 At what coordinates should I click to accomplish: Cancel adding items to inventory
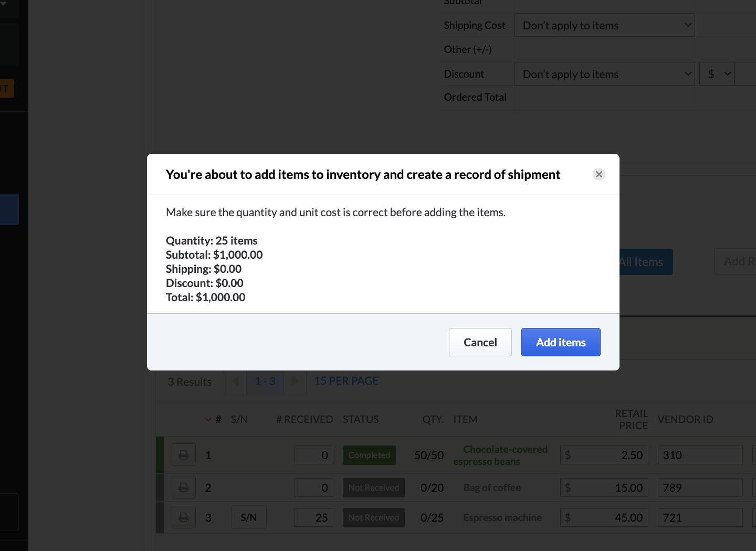pyautogui.click(x=480, y=342)
